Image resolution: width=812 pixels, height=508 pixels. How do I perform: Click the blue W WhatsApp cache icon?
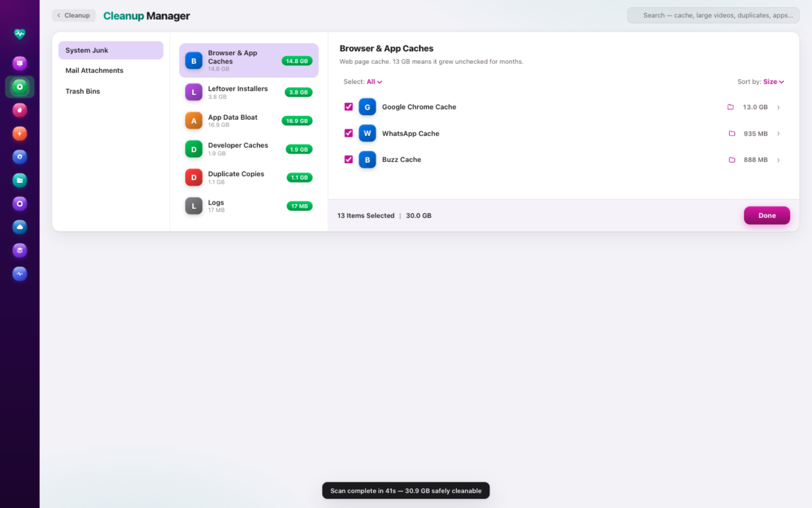pyautogui.click(x=367, y=134)
